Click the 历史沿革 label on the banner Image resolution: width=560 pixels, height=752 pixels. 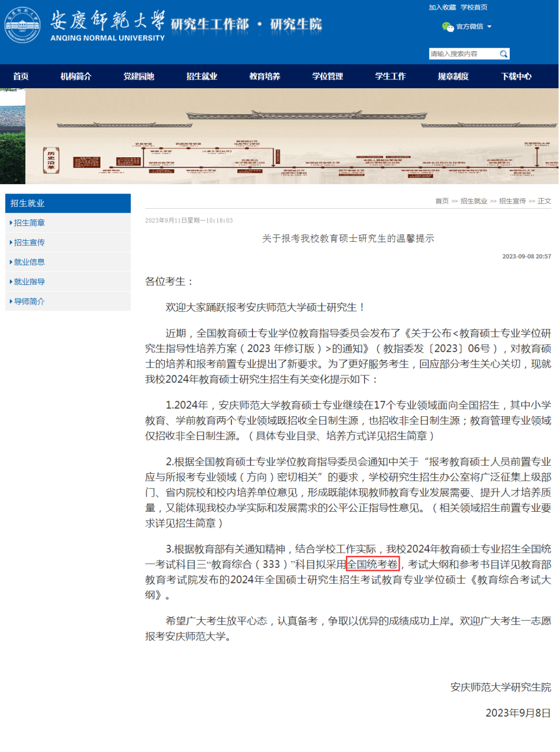pyautogui.click(x=51, y=160)
